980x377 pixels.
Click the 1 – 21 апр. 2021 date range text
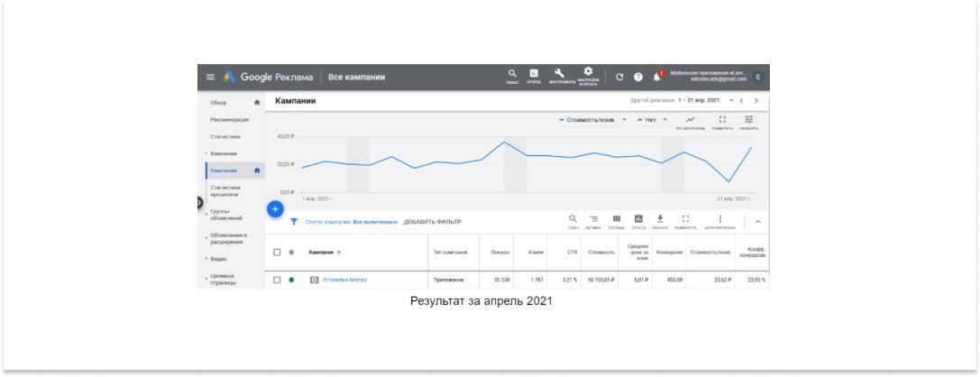(700, 101)
